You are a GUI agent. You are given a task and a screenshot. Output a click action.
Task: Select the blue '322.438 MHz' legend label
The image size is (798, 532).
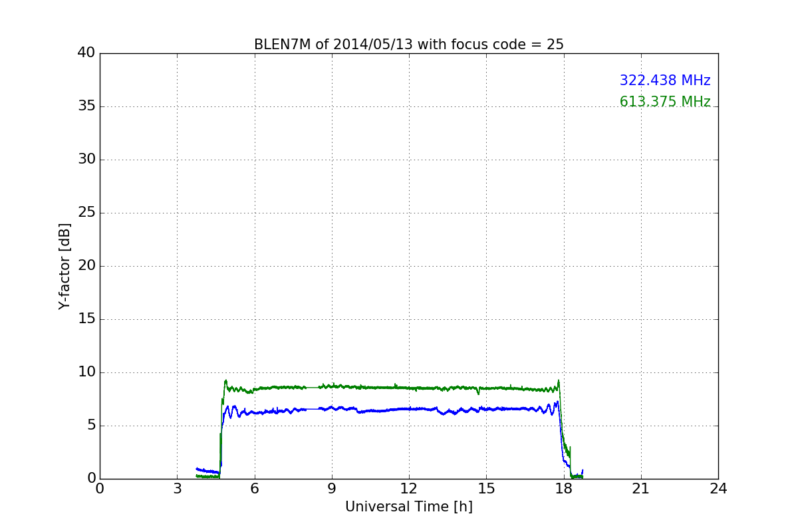[665, 80]
